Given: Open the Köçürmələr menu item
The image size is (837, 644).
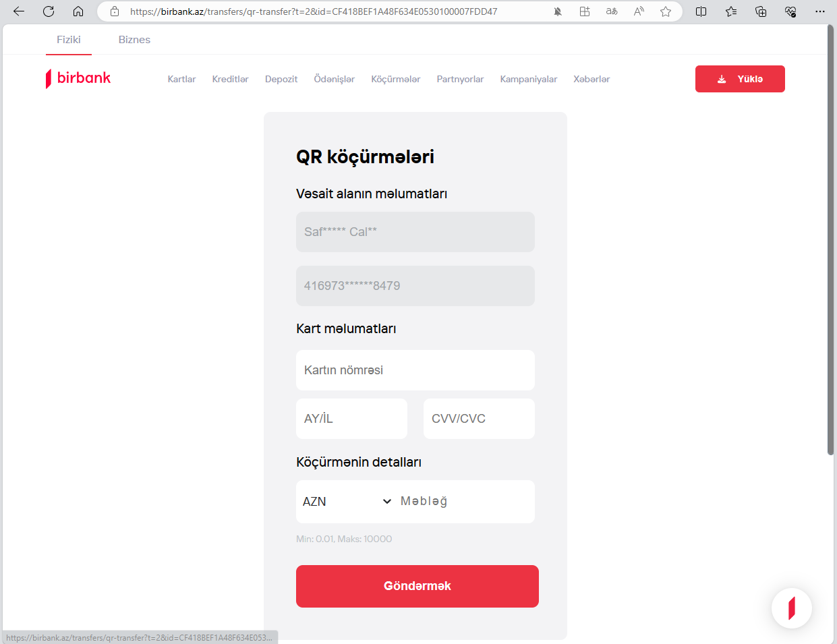Looking at the screenshot, I should (x=395, y=79).
